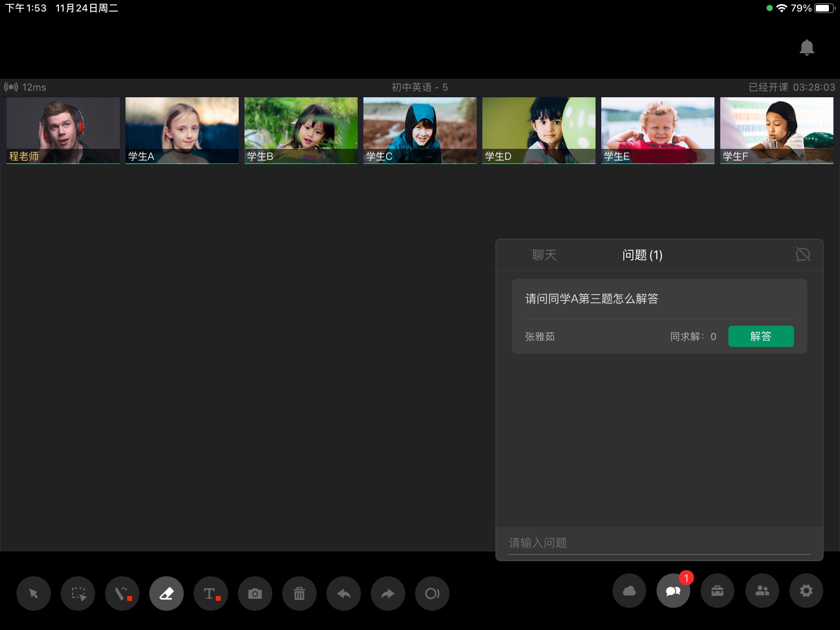This screenshot has height=630, width=840.
Task: Focus the 请输入问题 input field
Action: click(x=660, y=543)
